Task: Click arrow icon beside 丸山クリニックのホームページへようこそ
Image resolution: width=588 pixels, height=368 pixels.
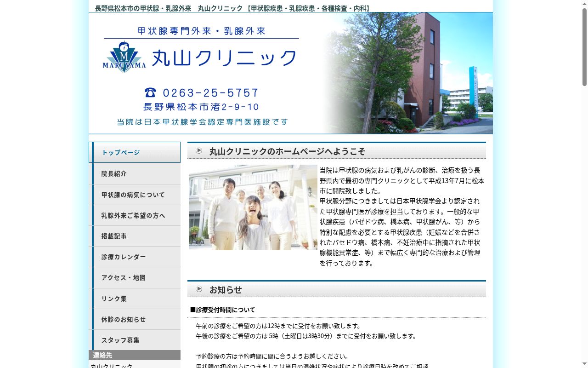Action: pos(199,150)
